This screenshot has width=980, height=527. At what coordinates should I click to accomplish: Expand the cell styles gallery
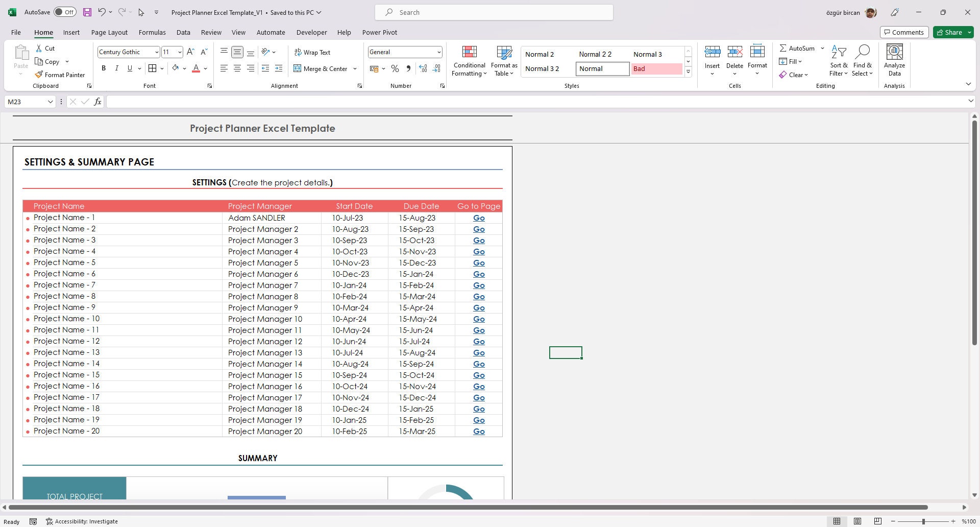[x=688, y=72]
